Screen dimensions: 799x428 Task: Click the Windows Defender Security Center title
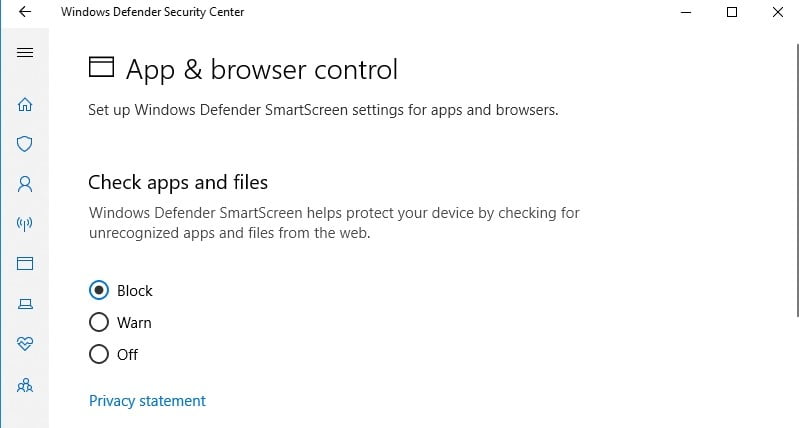tap(152, 12)
